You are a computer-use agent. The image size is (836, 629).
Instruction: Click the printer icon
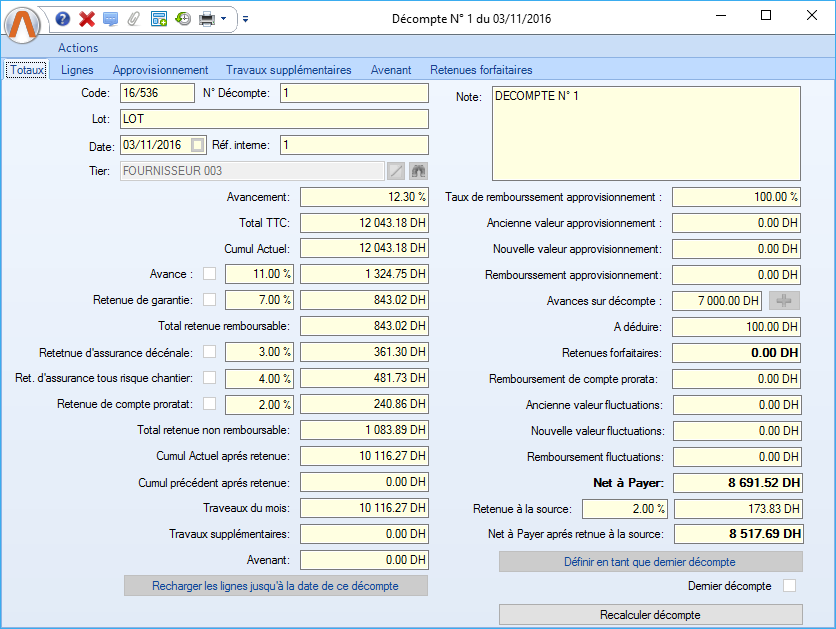click(206, 19)
